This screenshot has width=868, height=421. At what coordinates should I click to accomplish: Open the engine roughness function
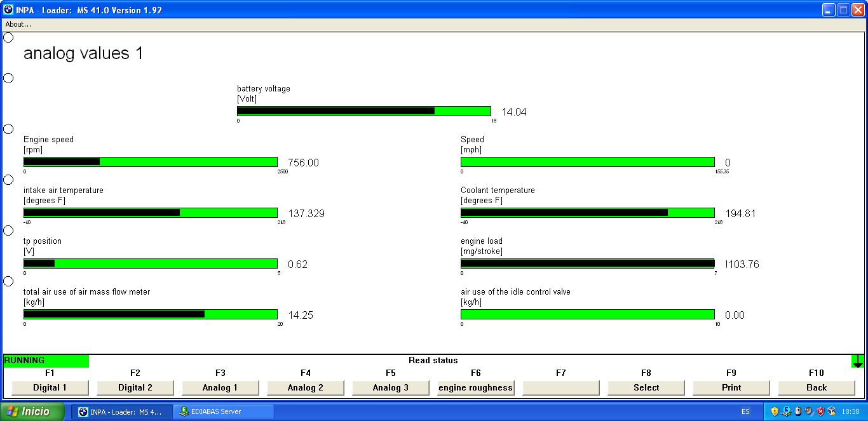[x=476, y=387]
